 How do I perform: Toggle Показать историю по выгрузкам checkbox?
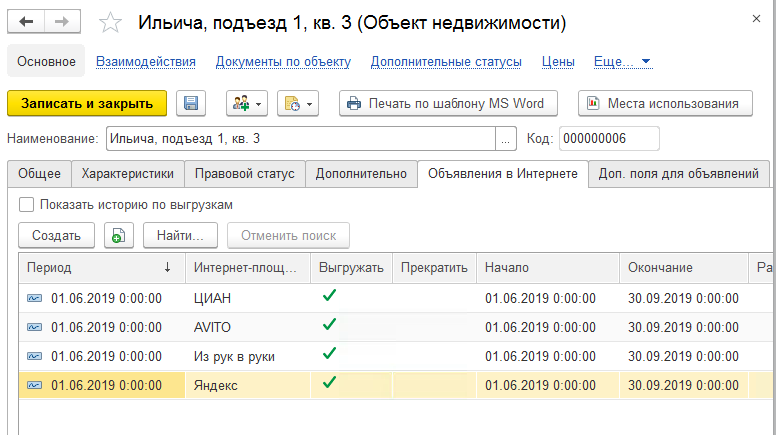[26, 204]
